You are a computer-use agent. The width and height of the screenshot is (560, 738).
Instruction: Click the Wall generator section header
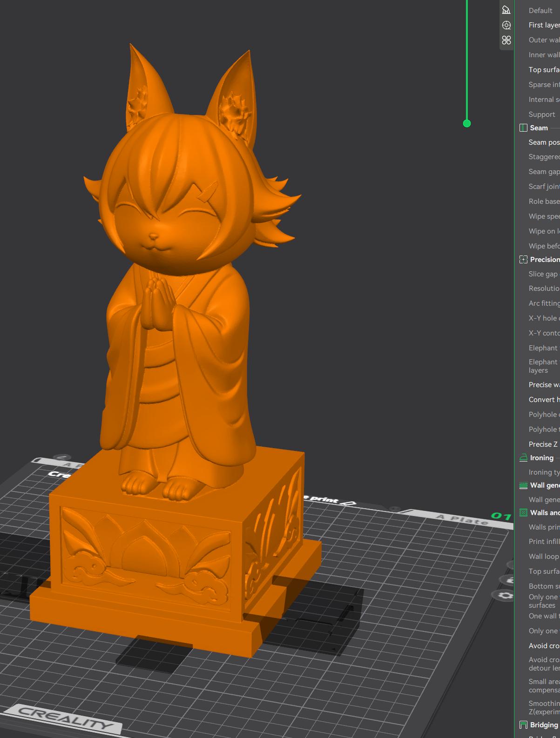(545, 485)
